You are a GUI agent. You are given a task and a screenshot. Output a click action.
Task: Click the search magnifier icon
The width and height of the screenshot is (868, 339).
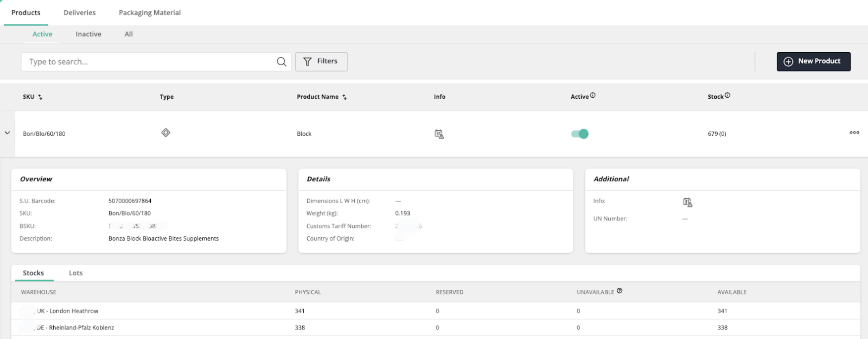pyautogui.click(x=281, y=62)
